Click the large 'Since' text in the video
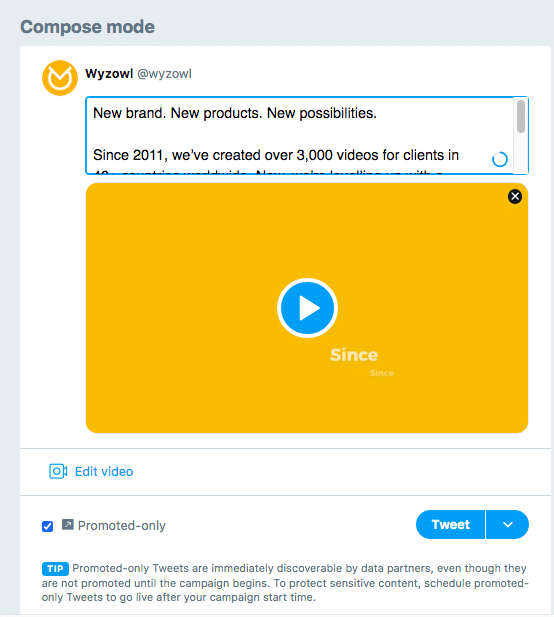This screenshot has height=617, width=554. coord(354,355)
